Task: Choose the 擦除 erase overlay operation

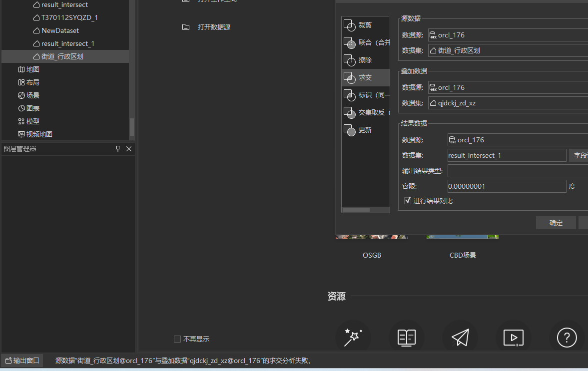Action: tap(366, 60)
